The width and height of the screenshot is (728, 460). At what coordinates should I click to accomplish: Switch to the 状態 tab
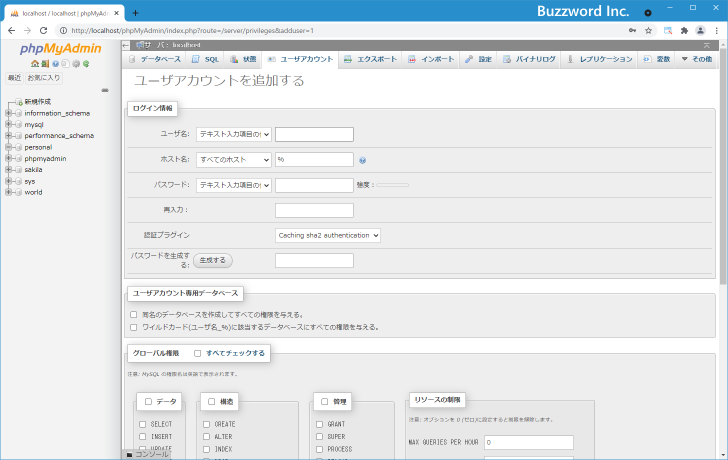click(243, 59)
